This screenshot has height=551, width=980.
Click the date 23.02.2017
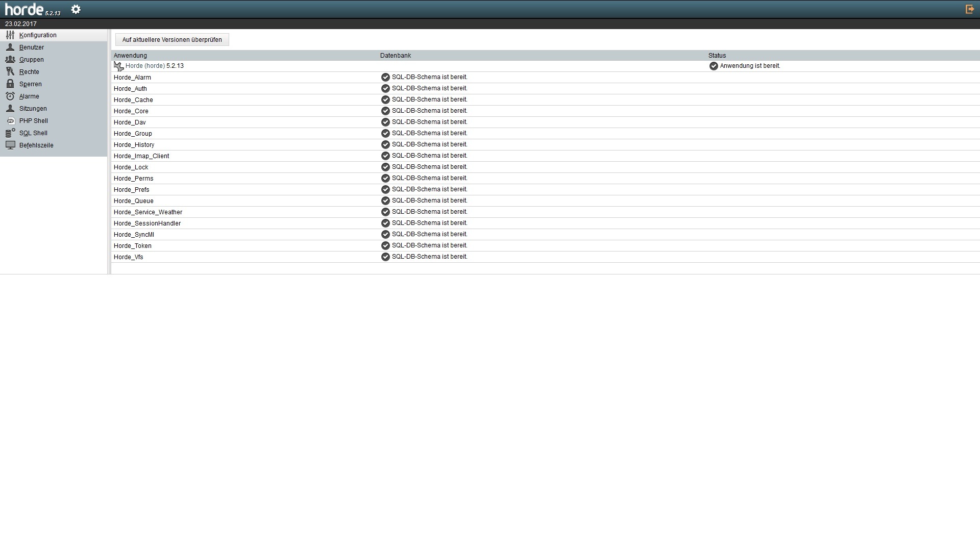click(21, 24)
